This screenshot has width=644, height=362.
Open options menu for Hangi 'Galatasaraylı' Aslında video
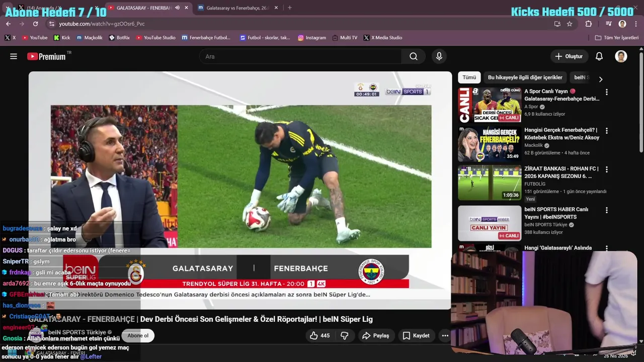point(606,248)
